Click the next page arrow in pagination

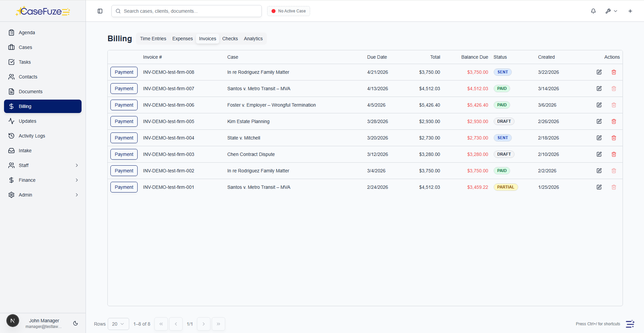(x=203, y=324)
